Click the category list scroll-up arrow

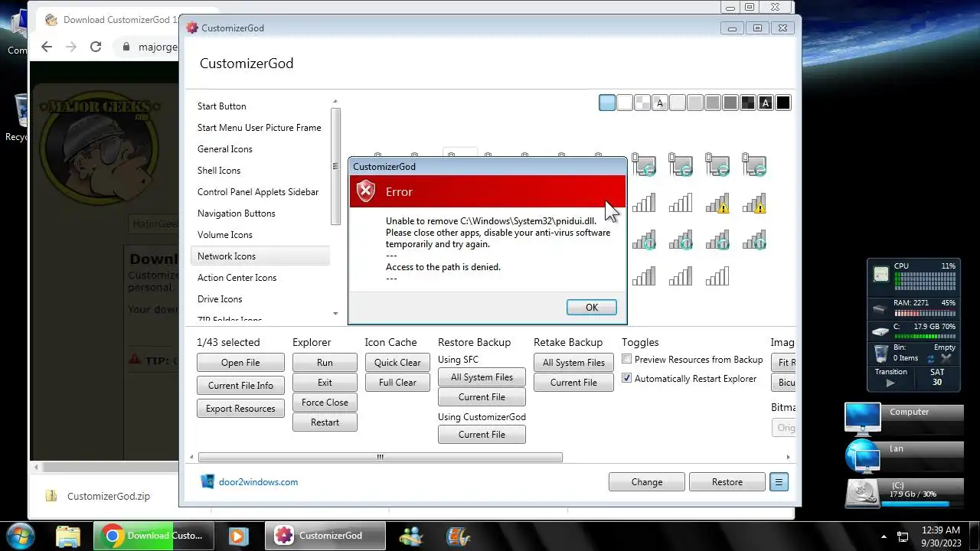click(335, 102)
